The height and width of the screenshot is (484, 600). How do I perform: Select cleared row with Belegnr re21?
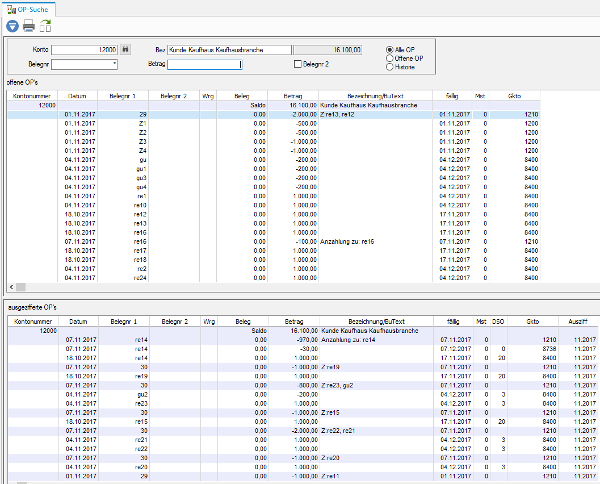(x=302, y=440)
